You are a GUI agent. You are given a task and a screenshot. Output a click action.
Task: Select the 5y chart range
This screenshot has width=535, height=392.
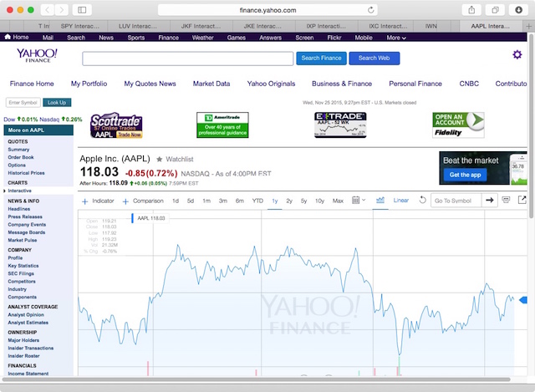[303, 201]
